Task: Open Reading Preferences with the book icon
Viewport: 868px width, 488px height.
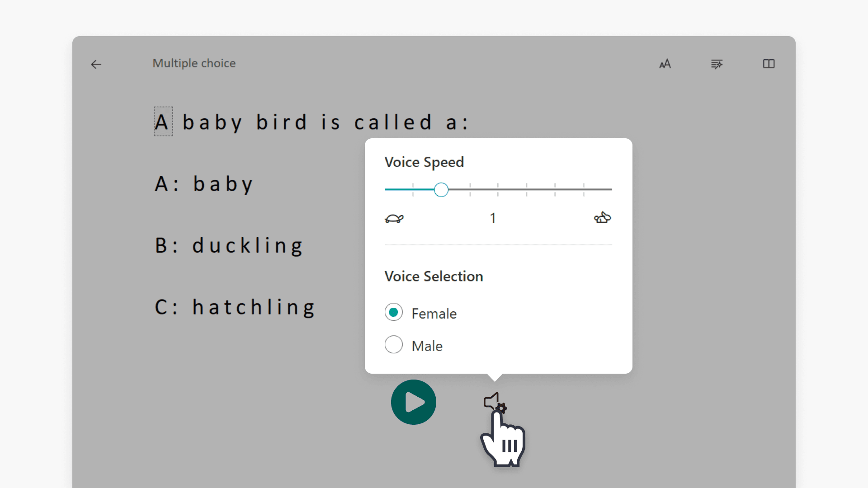Action: [769, 64]
